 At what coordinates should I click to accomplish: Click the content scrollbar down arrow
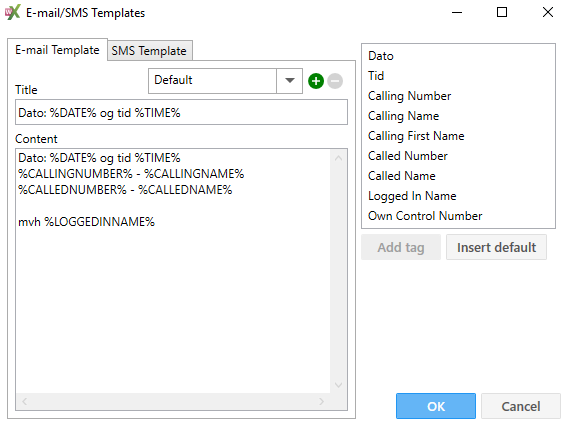point(338,385)
